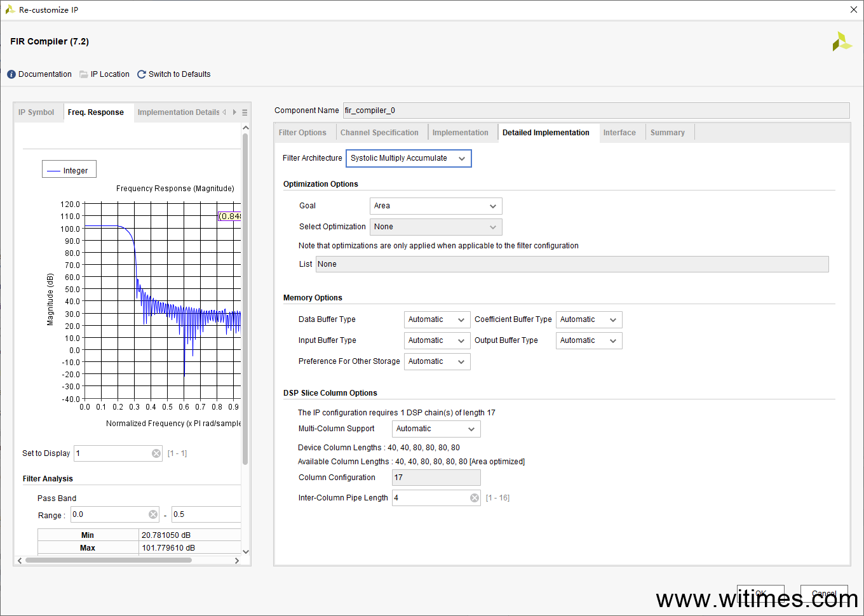The width and height of the screenshot is (864, 616).
Task: Click the IP Location link
Action: pos(110,74)
